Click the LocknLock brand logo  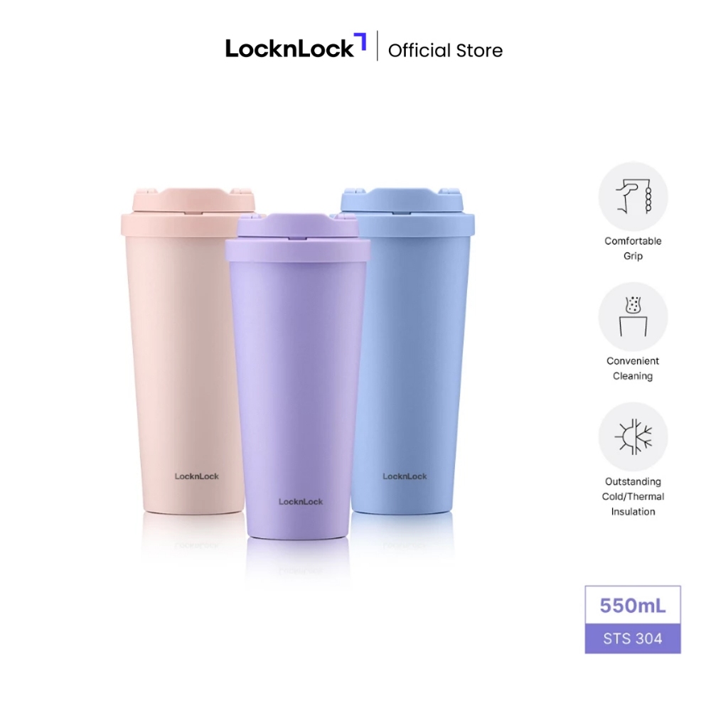[x=296, y=46]
